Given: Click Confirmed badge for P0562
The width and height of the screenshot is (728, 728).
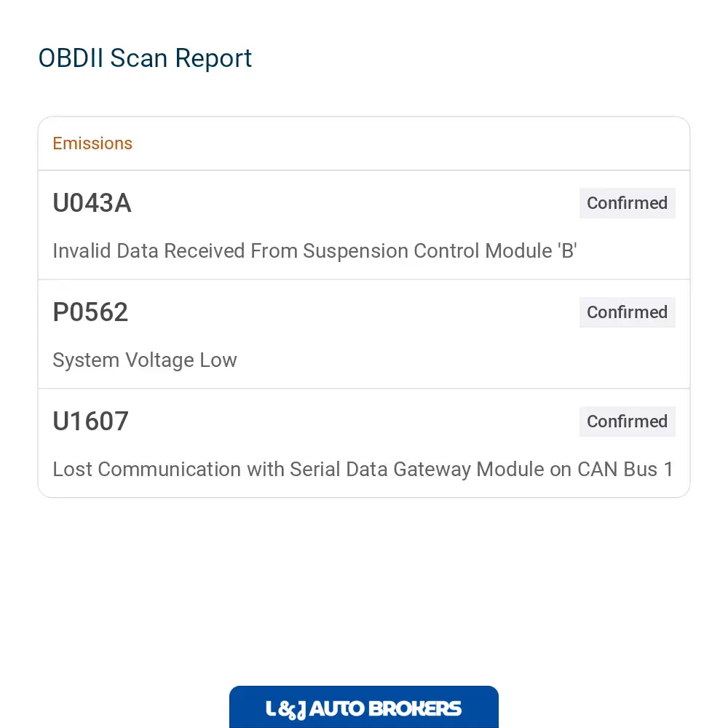Looking at the screenshot, I should click(x=627, y=312).
